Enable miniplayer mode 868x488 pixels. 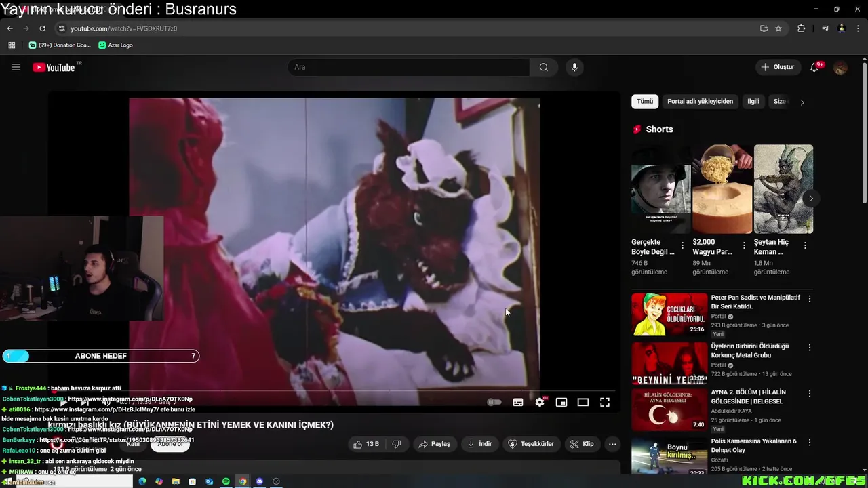click(x=561, y=402)
